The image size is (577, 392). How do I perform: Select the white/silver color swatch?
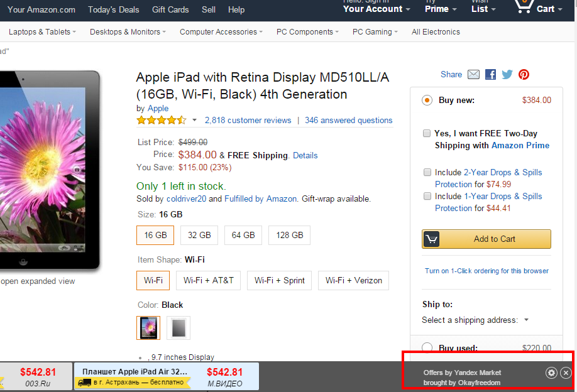179,328
